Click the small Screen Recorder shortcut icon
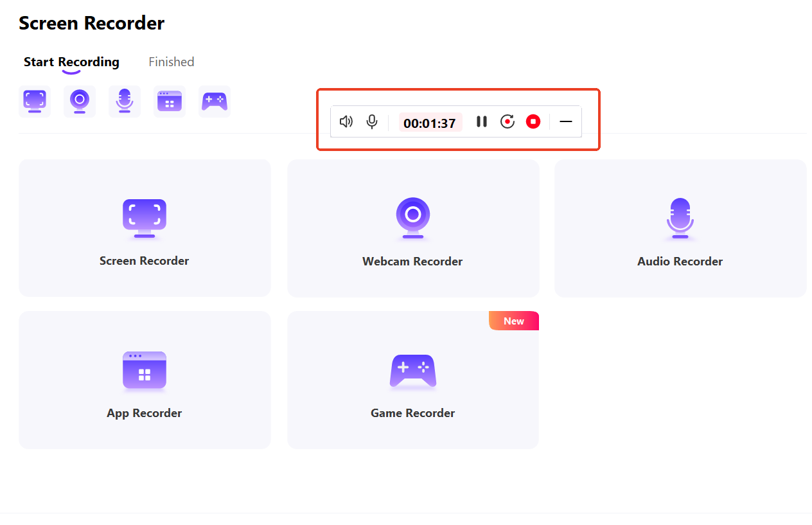812x525 pixels. coord(35,102)
